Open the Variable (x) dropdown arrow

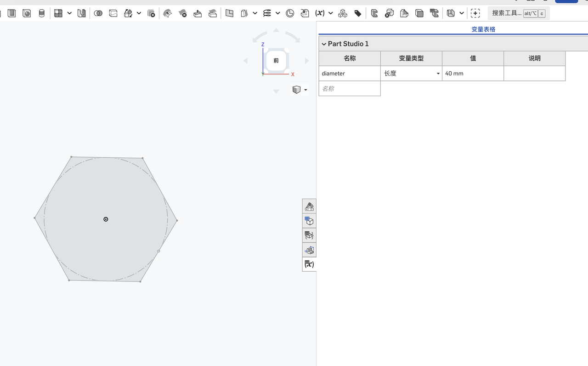tap(331, 13)
